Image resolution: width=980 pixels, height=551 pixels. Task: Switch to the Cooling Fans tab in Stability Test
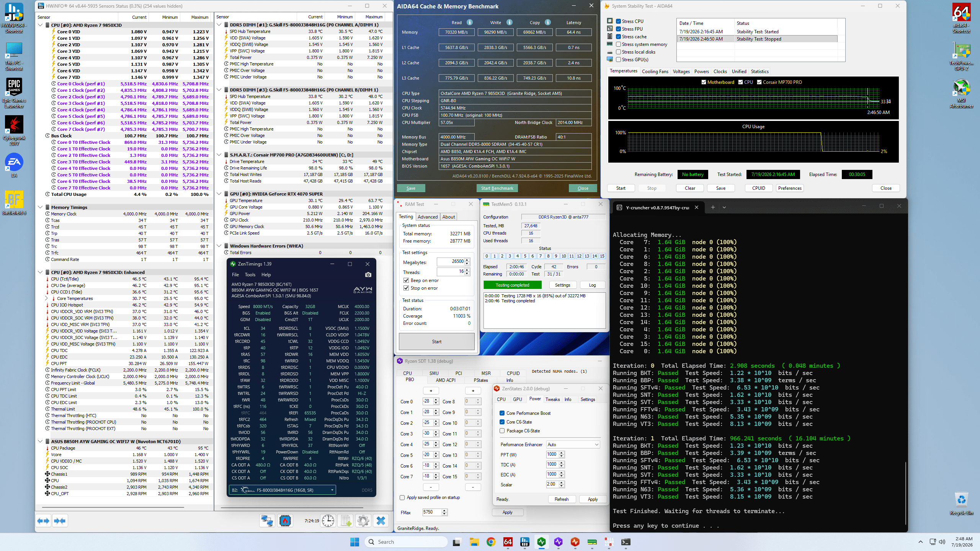[655, 72]
